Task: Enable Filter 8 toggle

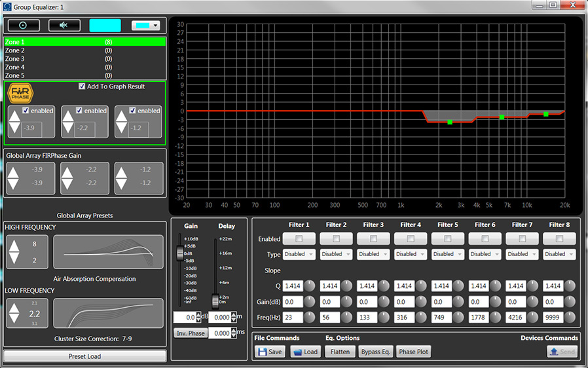Action: pyautogui.click(x=559, y=238)
